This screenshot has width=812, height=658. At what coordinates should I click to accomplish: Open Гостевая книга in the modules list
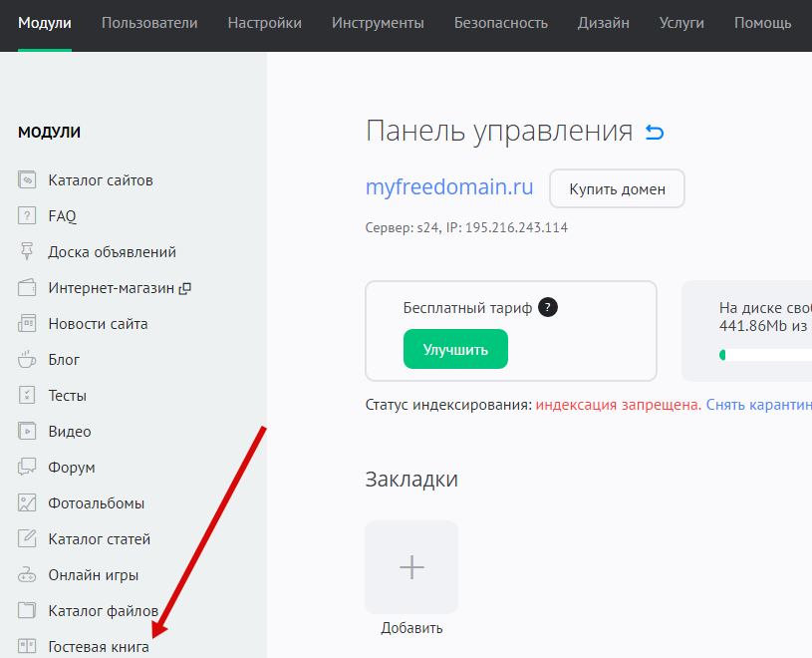point(99,647)
